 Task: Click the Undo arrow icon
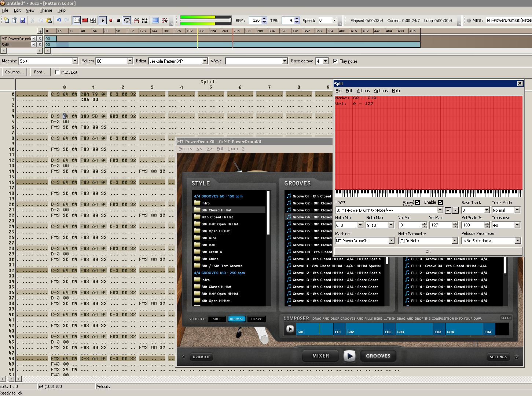tap(59, 21)
